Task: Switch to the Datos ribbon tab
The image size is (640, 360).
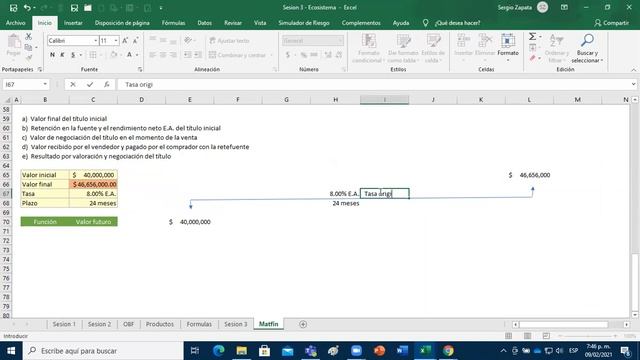Action: pos(204,23)
